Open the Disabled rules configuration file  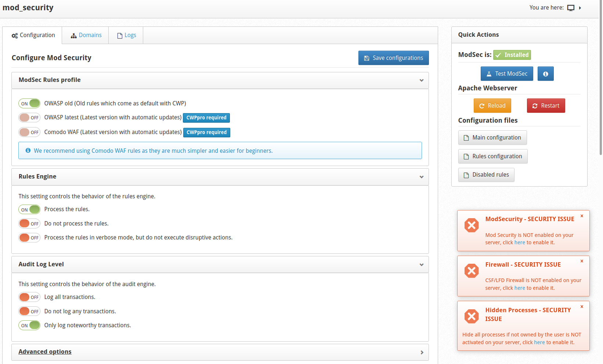coord(486,175)
